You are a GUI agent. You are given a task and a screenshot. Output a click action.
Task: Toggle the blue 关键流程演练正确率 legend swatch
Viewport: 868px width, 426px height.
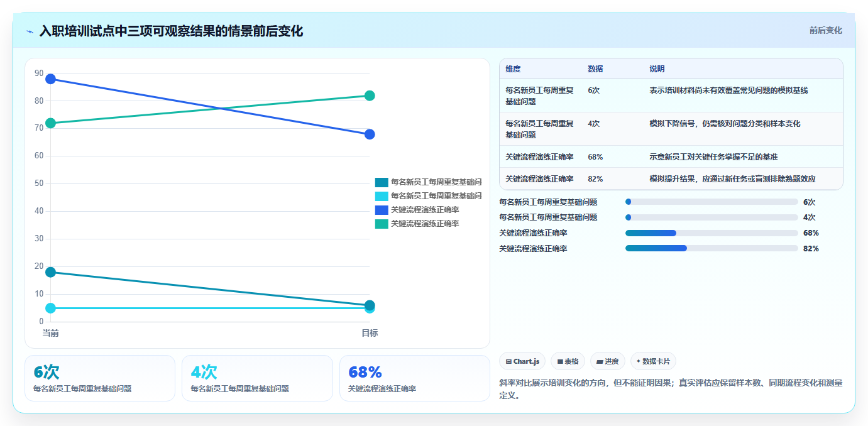coord(382,210)
